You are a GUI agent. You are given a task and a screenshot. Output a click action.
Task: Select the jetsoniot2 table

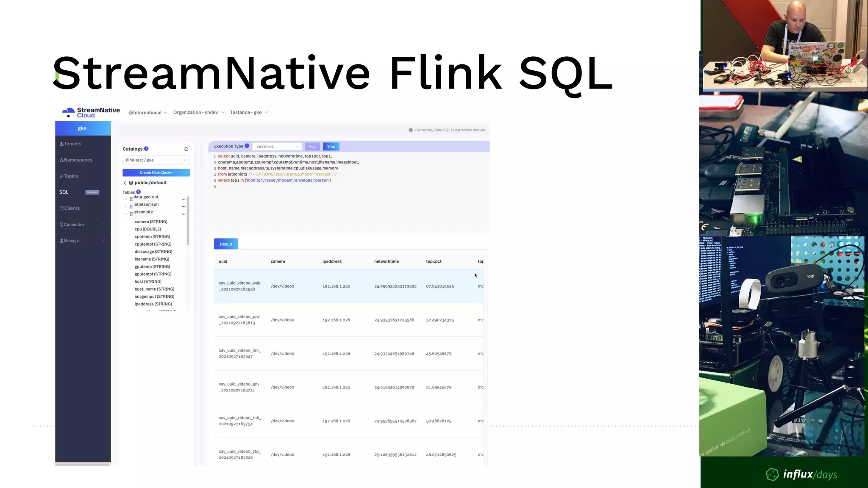143,212
